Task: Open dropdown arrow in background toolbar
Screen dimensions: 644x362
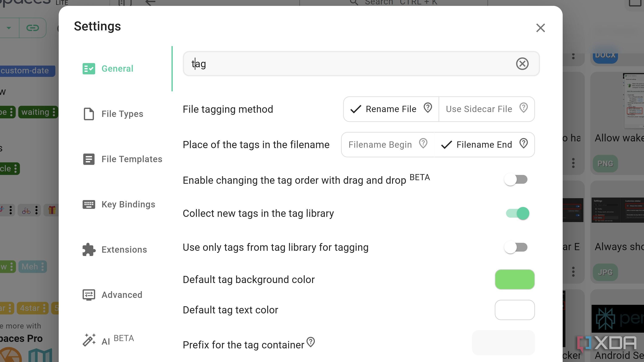Action: tap(9, 28)
